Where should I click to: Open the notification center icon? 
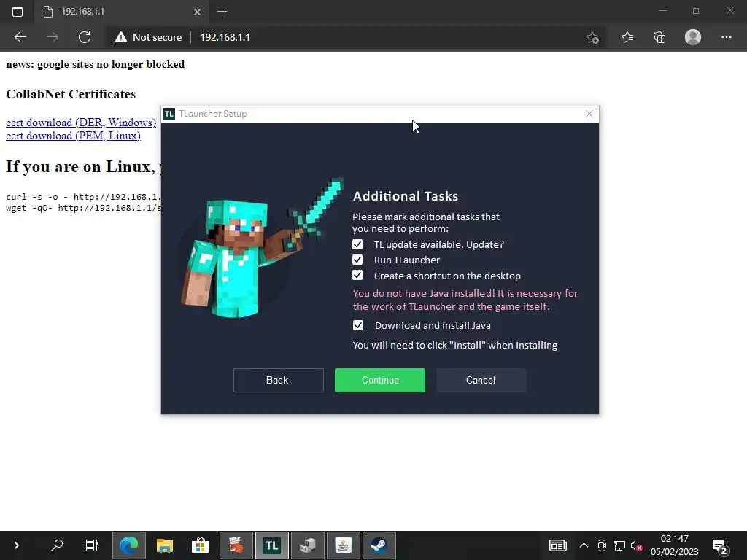tap(721, 546)
